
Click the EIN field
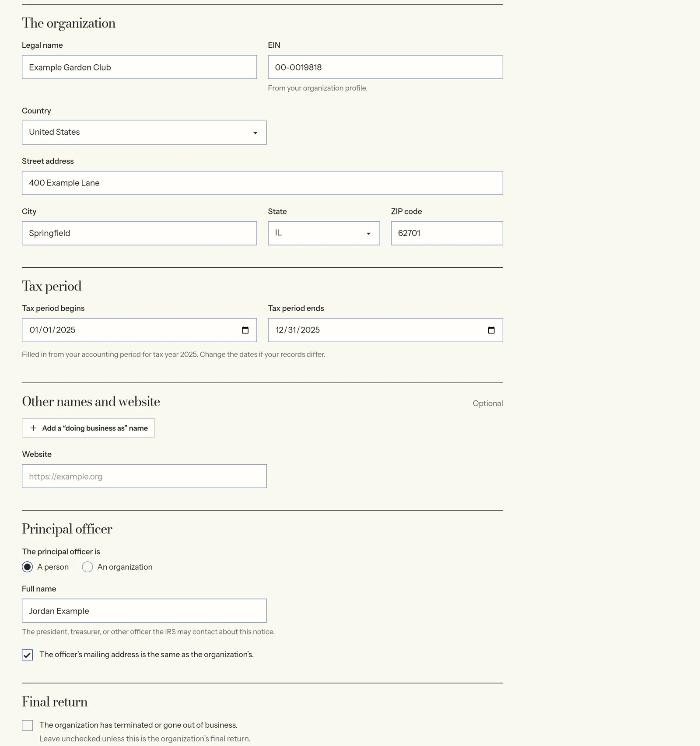click(x=385, y=67)
